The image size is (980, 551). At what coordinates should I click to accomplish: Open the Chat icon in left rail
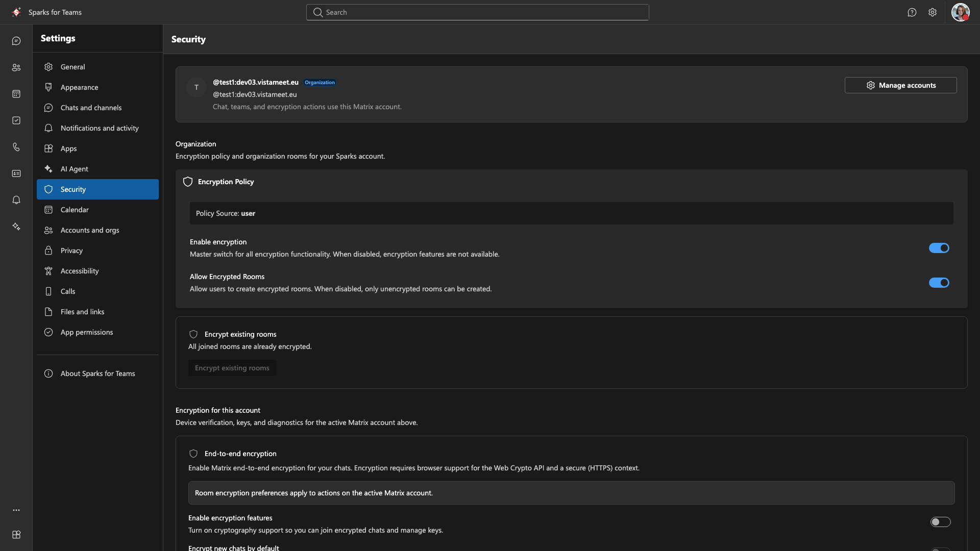[x=16, y=41]
